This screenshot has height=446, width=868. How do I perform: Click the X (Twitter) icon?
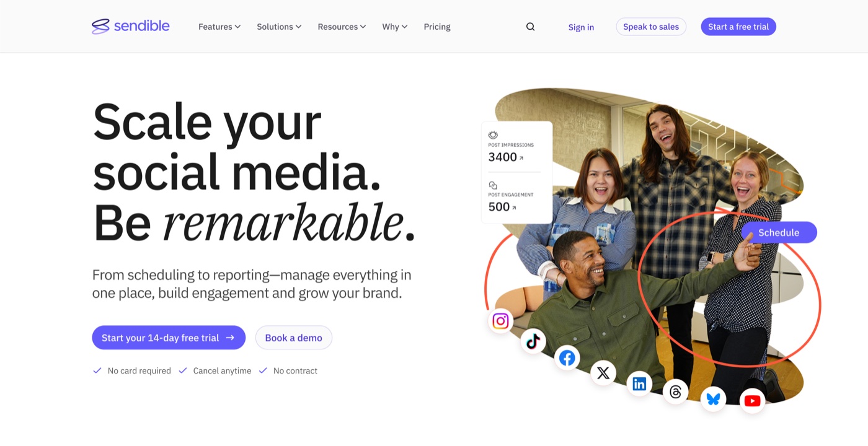[603, 373]
